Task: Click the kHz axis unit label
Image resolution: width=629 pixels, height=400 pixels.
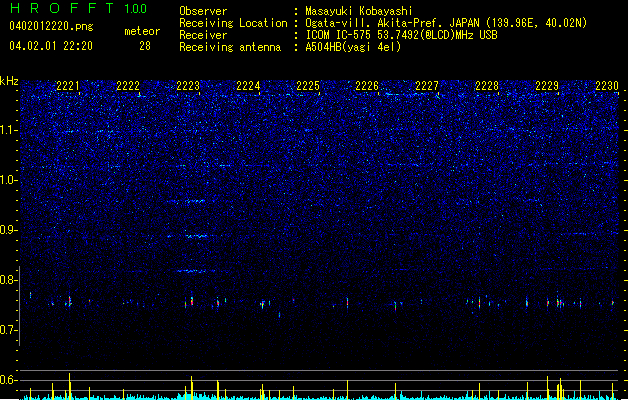Action: pyautogui.click(x=9, y=81)
